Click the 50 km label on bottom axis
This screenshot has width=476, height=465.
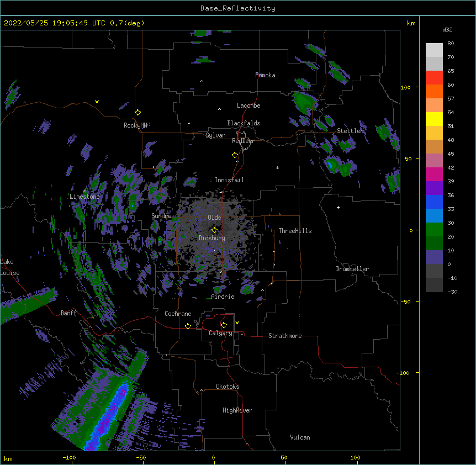pyautogui.click(x=284, y=457)
